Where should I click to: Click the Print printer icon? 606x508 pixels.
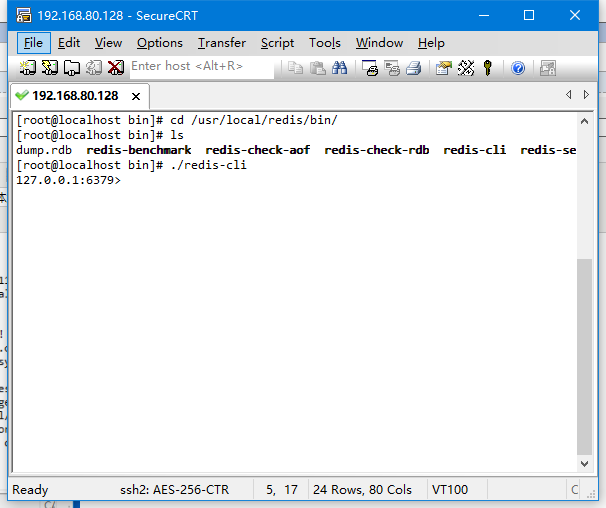pyautogui.click(x=414, y=68)
